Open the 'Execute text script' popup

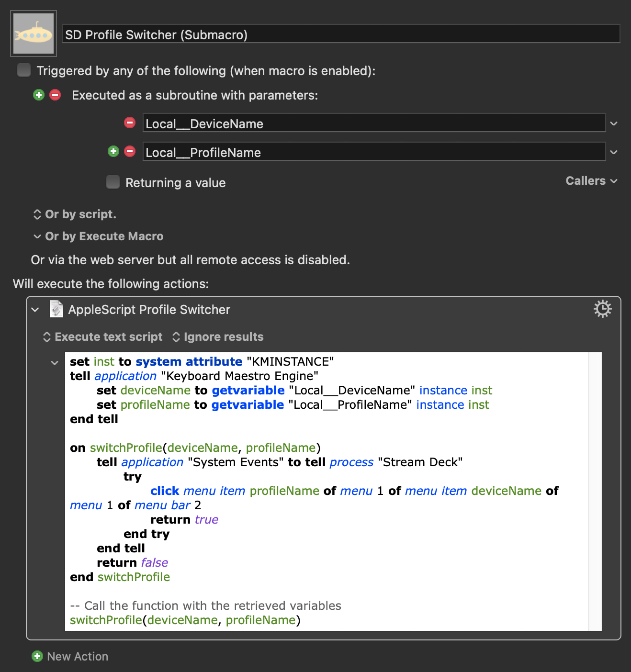pos(103,337)
